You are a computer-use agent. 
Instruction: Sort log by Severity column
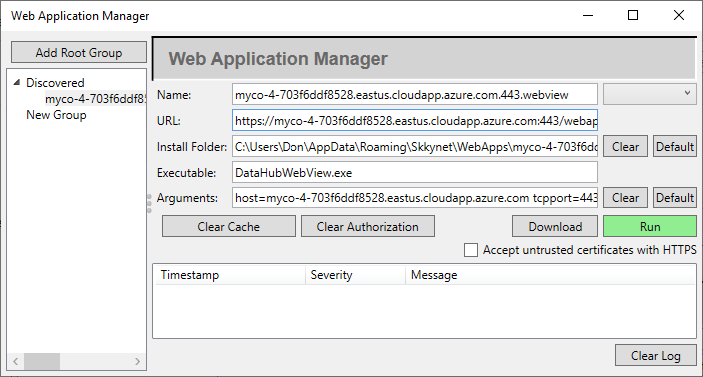click(356, 275)
